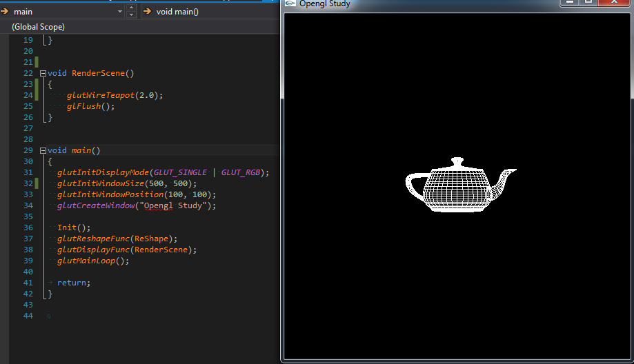
Task: Click the wireframe teapot in Opengl Study window
Action: click(x=460, y=185)
